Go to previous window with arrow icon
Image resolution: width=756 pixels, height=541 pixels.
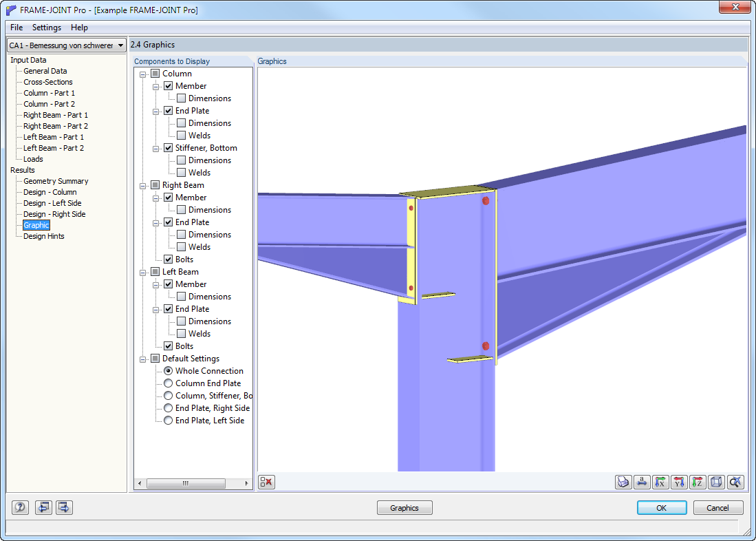tap(44, 507)
